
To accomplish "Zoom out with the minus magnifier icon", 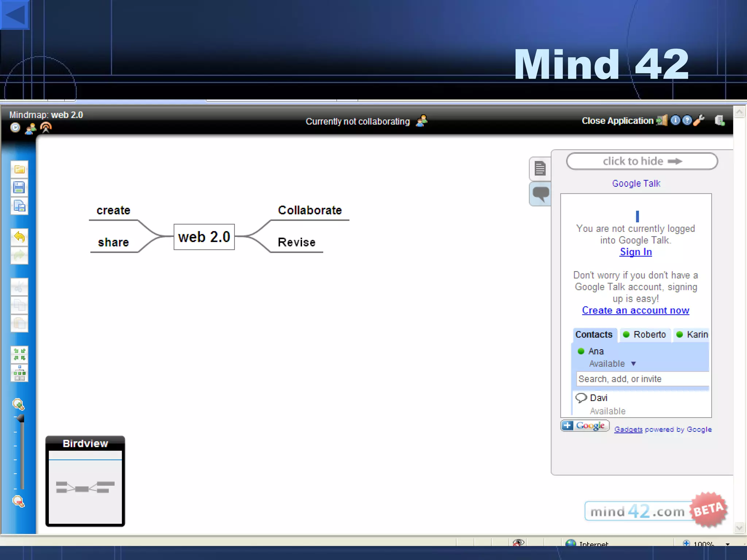I will pyautogui.click(x=18, y=502).
